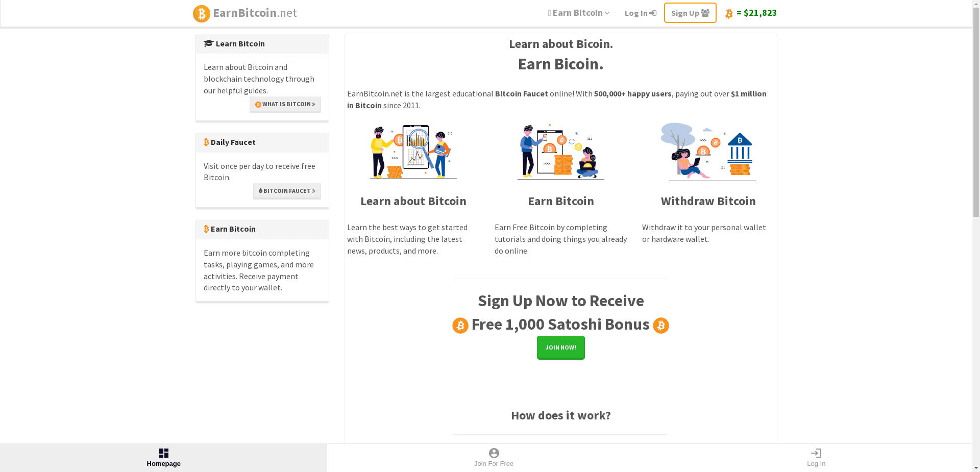Click the How does it work? heading
The height and width of the screenshot is (472, 980).
(561, 415)
